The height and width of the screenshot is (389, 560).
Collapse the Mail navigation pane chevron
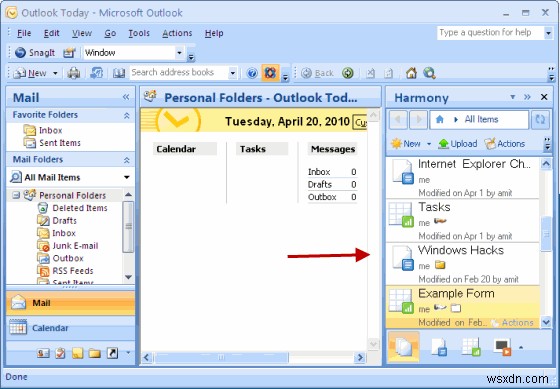[x=126, y=97]
